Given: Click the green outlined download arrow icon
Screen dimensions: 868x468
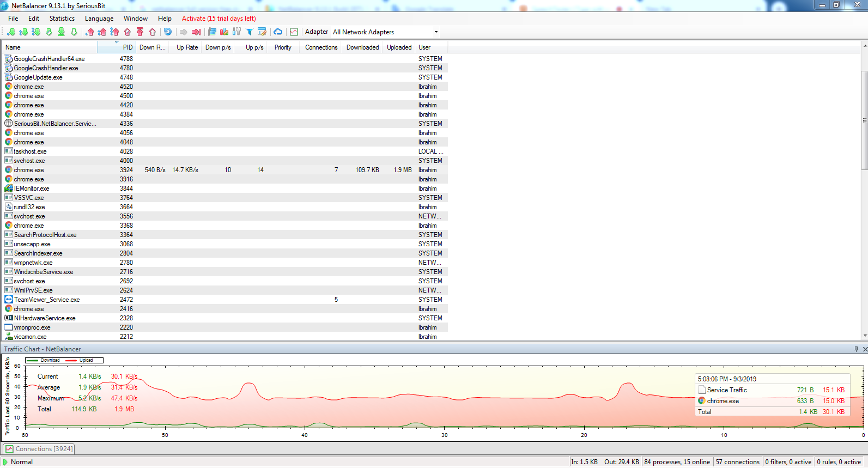Looking at the screenshot, I should click(74, 32).
